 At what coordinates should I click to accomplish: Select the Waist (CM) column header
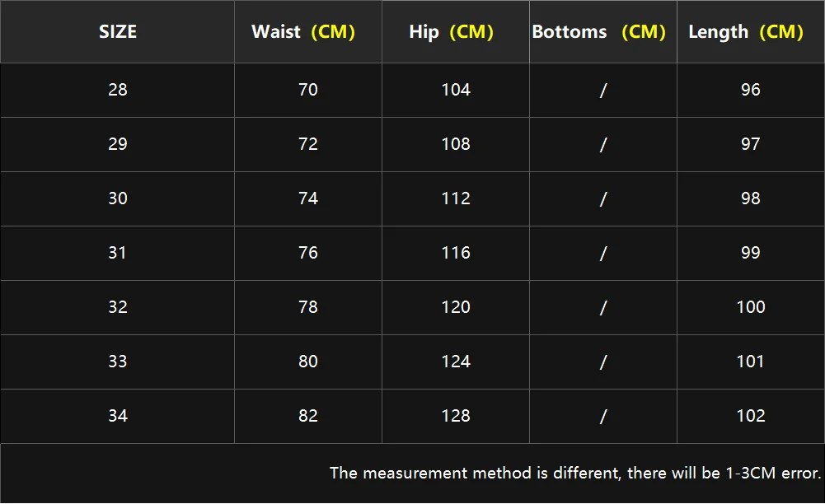click(x=303, y=32)
